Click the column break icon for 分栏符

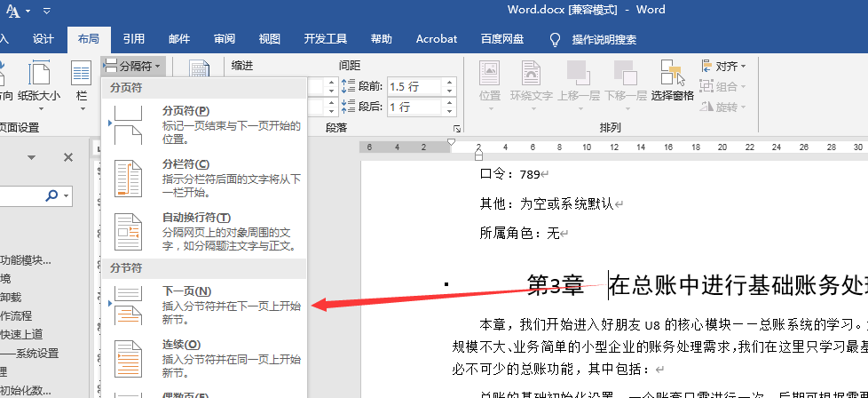129,179
